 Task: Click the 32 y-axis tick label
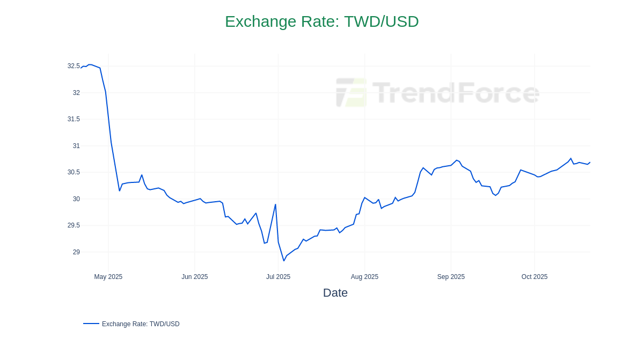[x=76, y=93]
